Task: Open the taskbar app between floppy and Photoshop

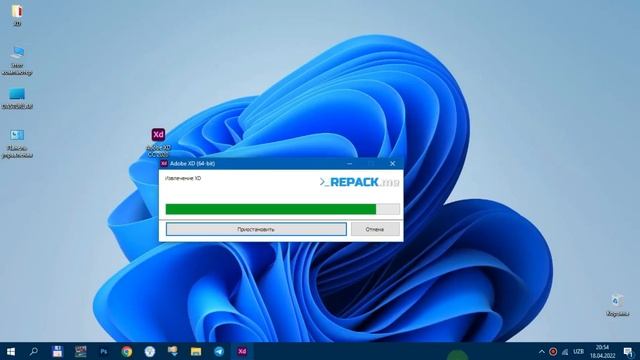Action: click(80, 351)
